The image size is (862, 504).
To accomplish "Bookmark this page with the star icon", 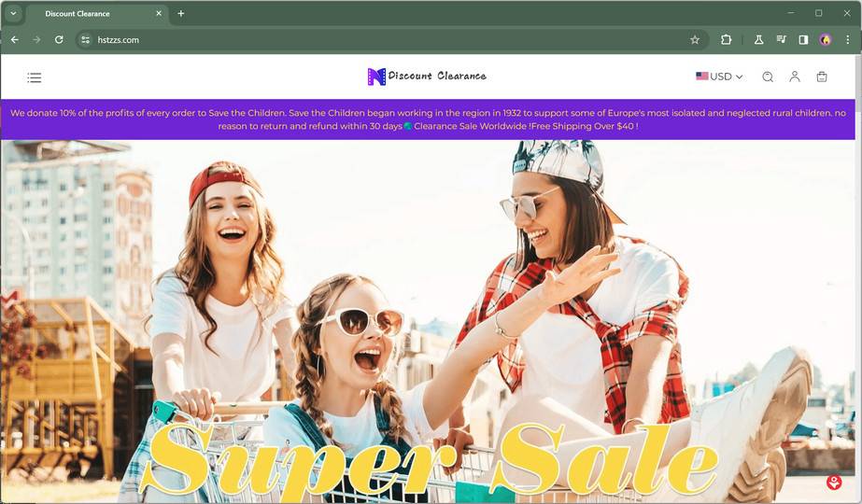I will point(695,39).
